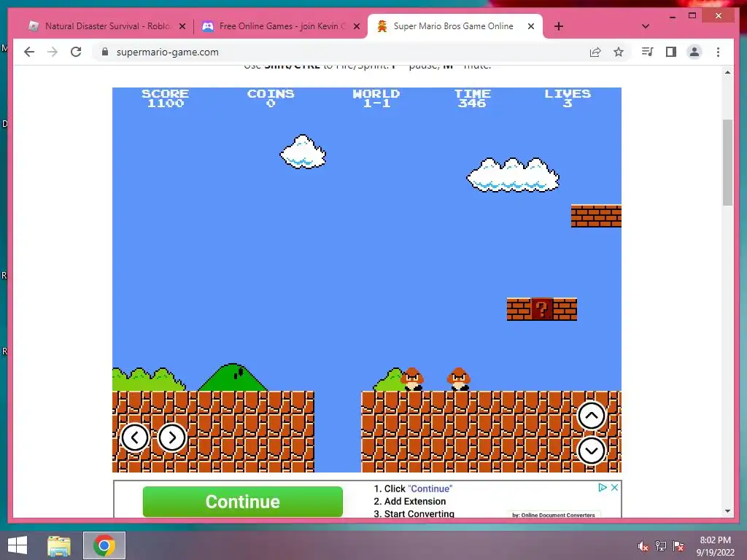Click the green Continue ad button
Image resolution: width=747 pixels, height=560 pixels.
[x=242, y=502]
